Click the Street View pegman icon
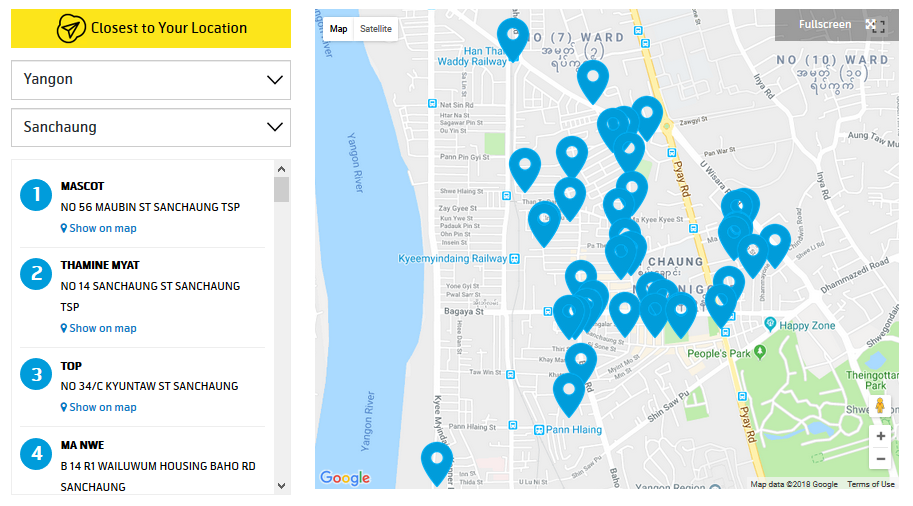This screenshot has height=506, width=913. pos(880,405)
